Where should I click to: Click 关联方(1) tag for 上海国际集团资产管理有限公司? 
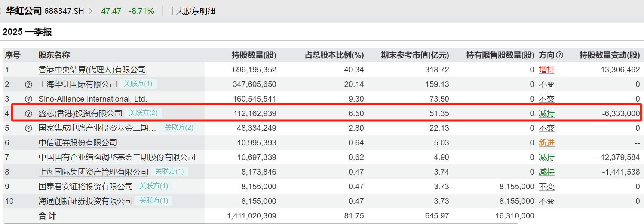169,171
